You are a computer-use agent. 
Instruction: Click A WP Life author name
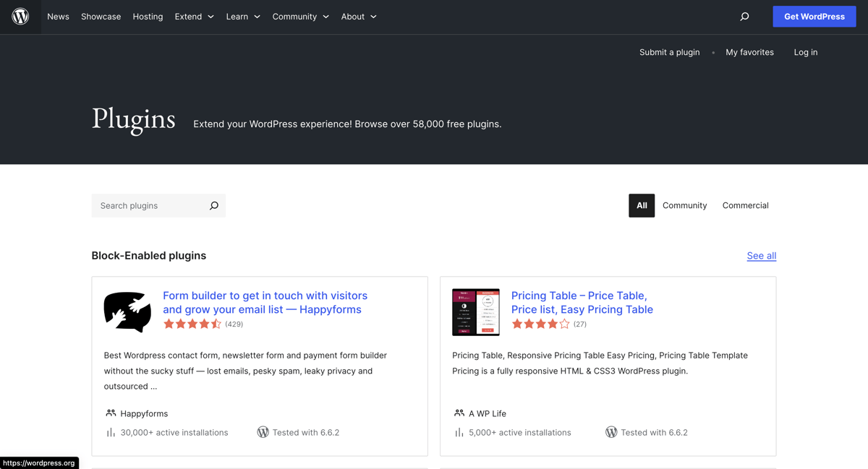pos(488,413)
